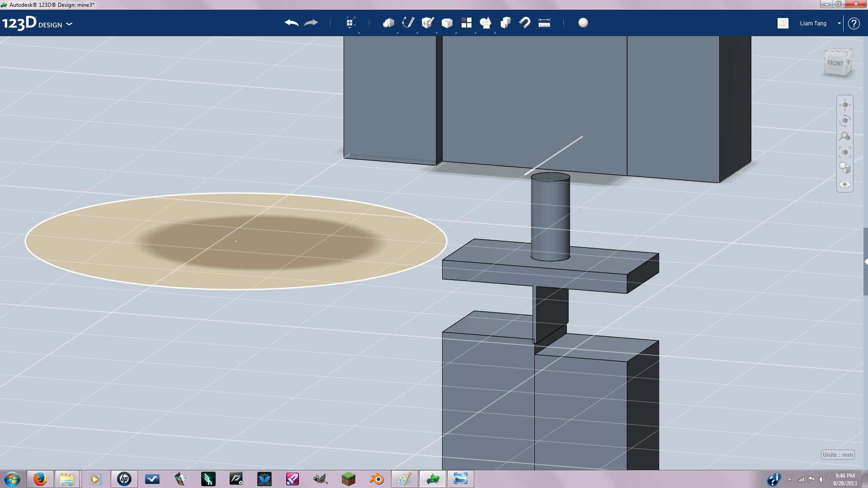Open Blender from the taskbar
Screen dimensions: 868x488
coord(377,479)
